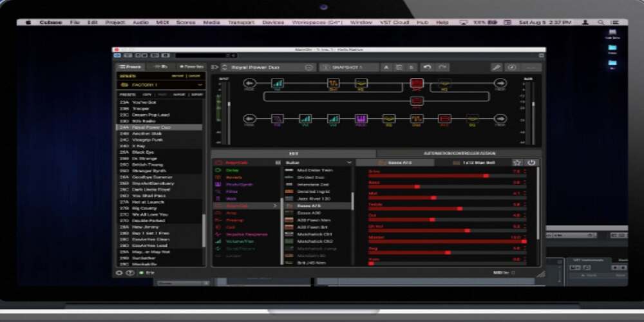This screenshot has height=322, width=644.
Task: Click the preset list scrollbar
Action: click(204, 231)
